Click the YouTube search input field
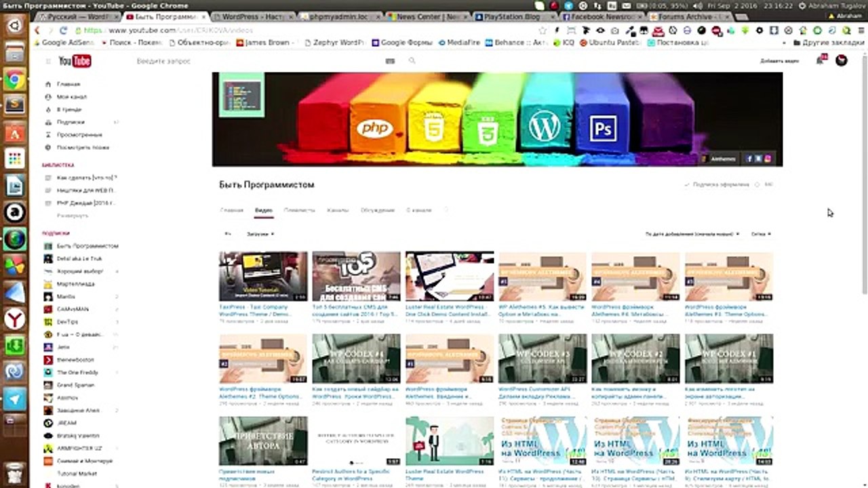The width and height of the screenshot is (868, 488). point(258,61)
